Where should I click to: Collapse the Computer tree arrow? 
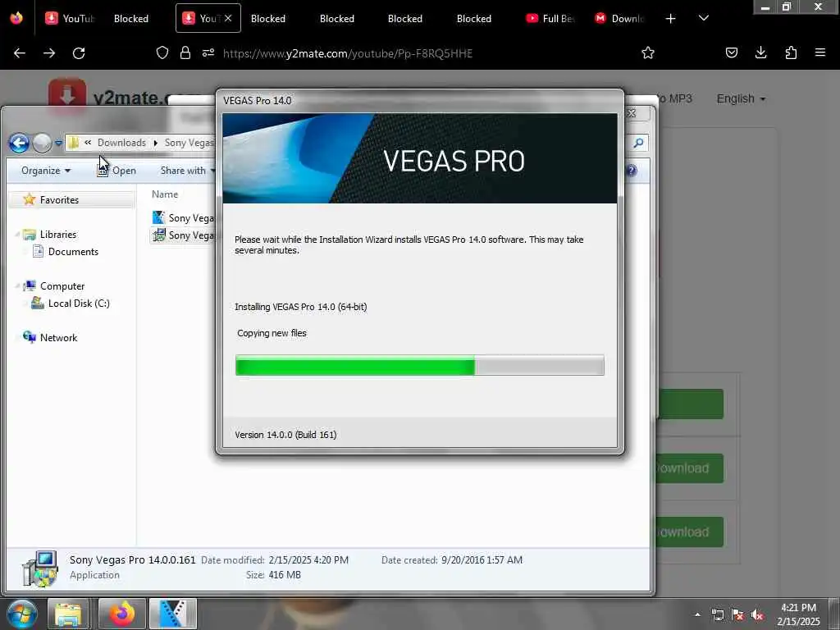(x=16, y=286)
